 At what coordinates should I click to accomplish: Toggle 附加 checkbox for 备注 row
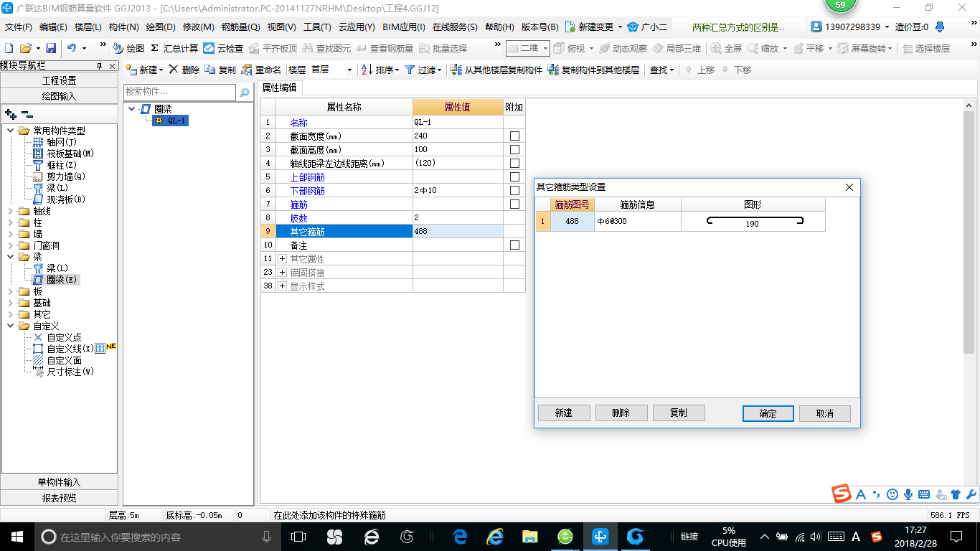point(514,245)
